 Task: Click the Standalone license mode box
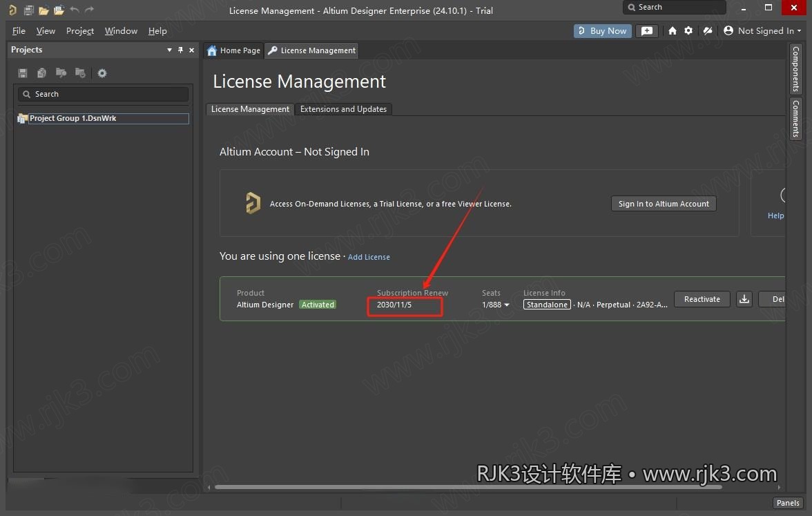coord(547,305)
